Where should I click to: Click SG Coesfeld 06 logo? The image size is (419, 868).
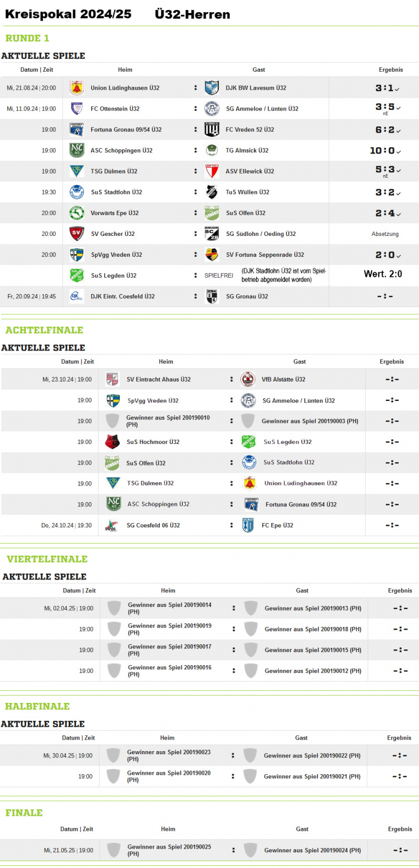111,526
